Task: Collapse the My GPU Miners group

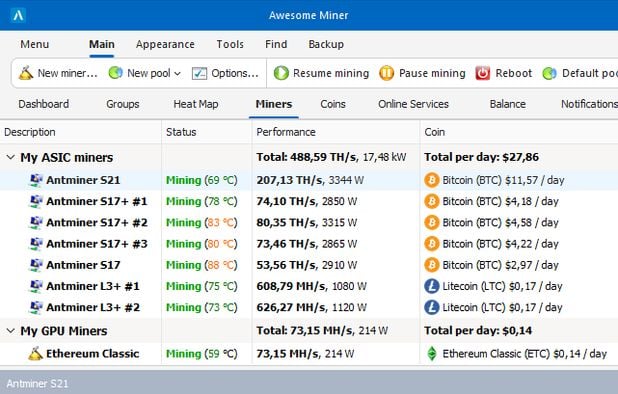Action: 11,331
